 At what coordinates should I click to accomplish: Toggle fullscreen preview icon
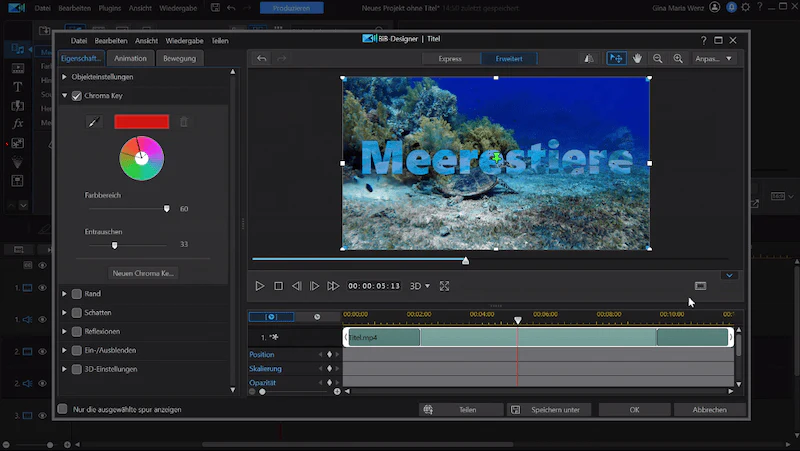click(444, 286)
